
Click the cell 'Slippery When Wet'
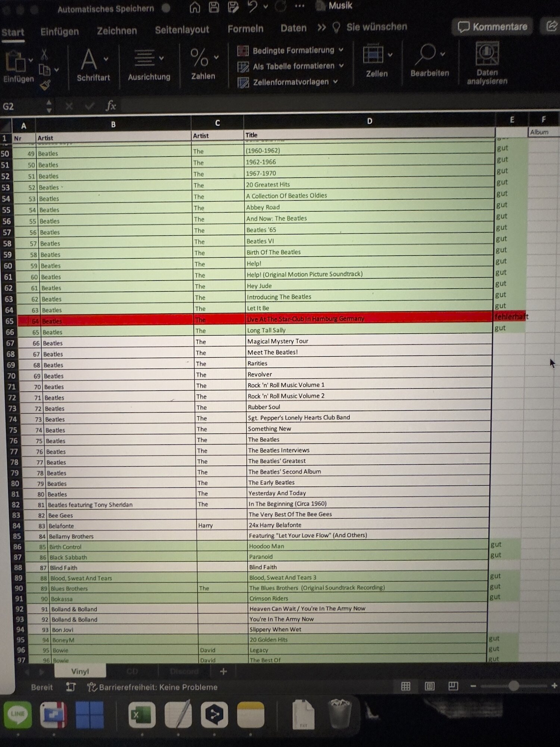click(368, 629)
